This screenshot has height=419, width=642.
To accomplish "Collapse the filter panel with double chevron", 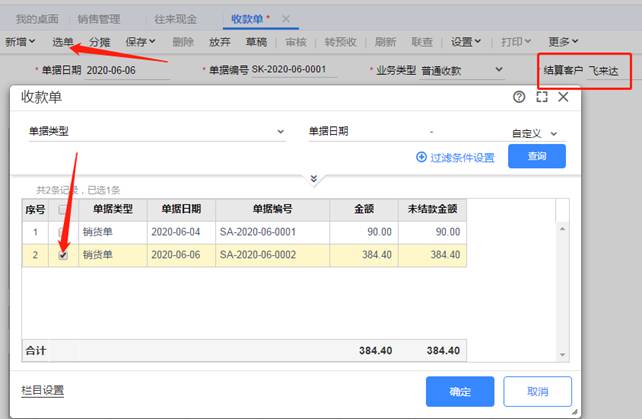I will (x=314, y=179).
